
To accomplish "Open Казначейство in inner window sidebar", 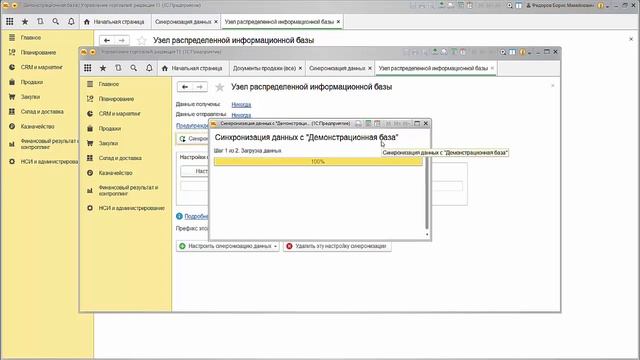I will (x=115, y=173).
